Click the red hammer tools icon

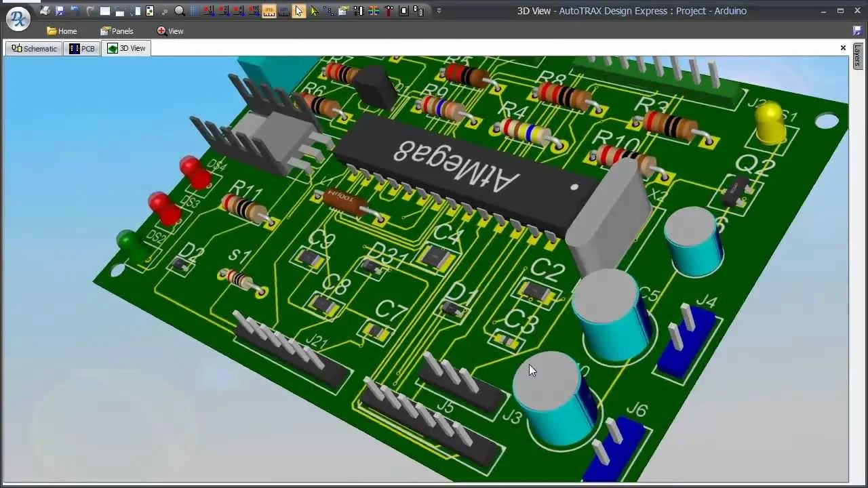point(389,11)
